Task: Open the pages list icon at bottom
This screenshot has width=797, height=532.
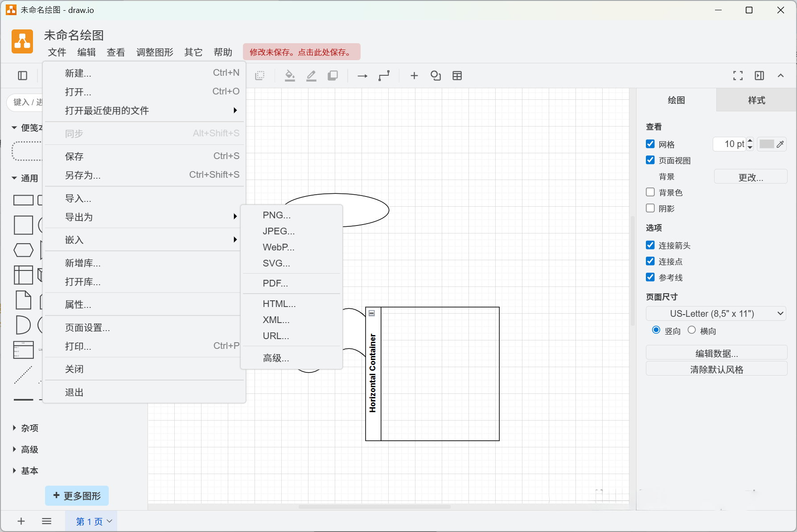Action: (x=46, y=521)
